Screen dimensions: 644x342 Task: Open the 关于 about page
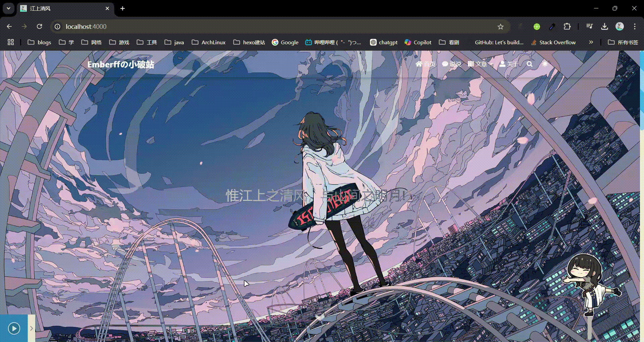509,64
